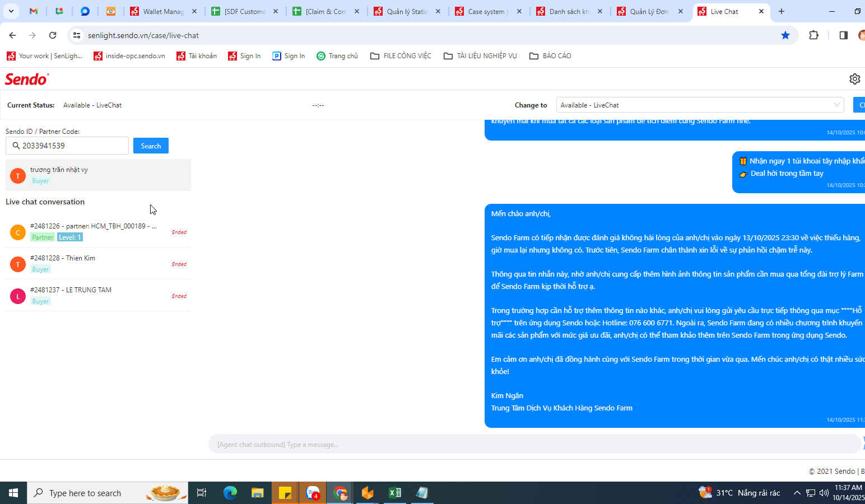865x504 pixels.
Task: Click the orange C avatar of conversation #2481226
Action: pos(18,232)
